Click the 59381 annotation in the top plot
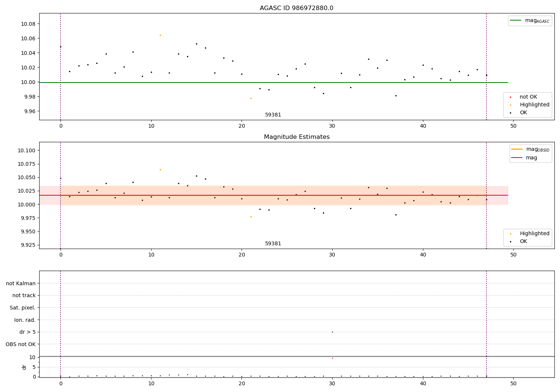Image resolution: width=560 pixels, height=392 pixels. 273,115
